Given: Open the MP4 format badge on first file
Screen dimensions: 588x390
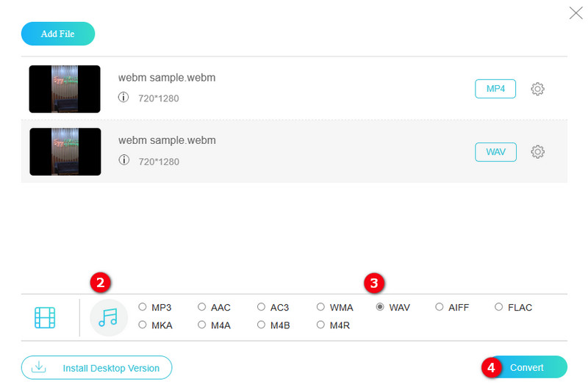Looking at the screenshot, I should pyautogui.click(x=495, y=89).
